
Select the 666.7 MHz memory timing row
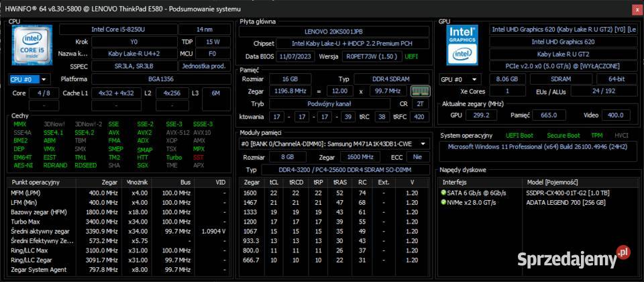click(x=335, y=260)
